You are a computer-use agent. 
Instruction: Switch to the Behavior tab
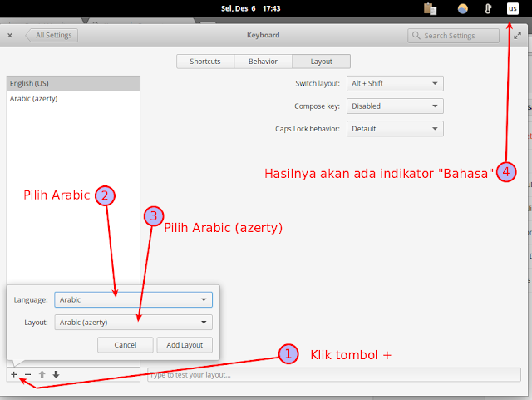pyautogui.click(x=263, y=62)
